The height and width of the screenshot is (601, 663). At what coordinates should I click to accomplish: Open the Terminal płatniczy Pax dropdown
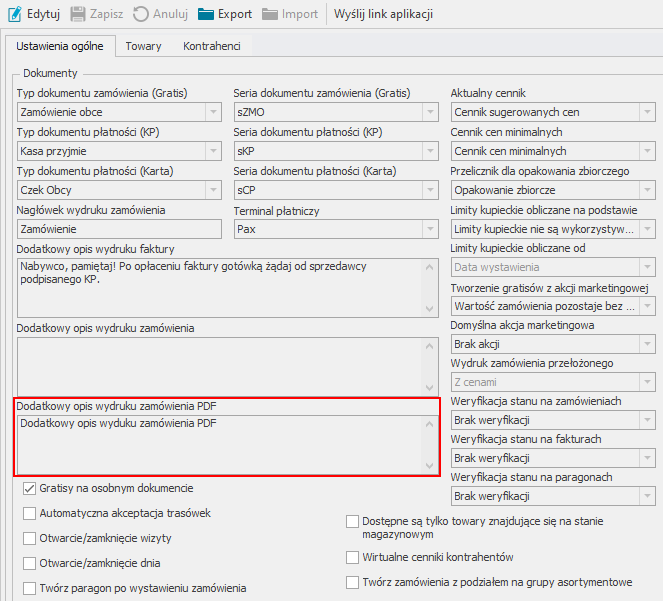pyautogui.click(x=428, y=229)
